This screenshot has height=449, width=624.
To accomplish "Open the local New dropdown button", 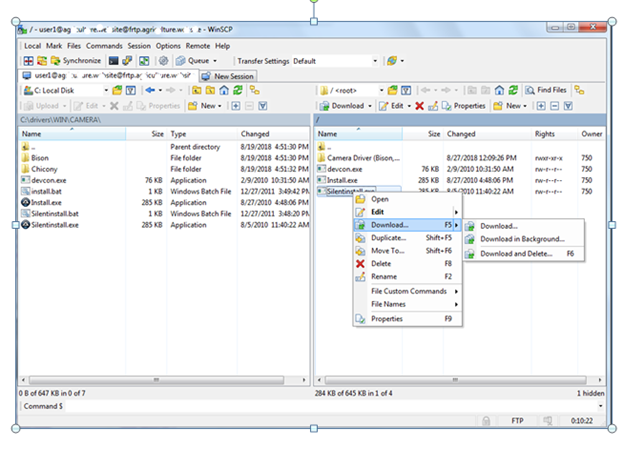I will 205,106.
